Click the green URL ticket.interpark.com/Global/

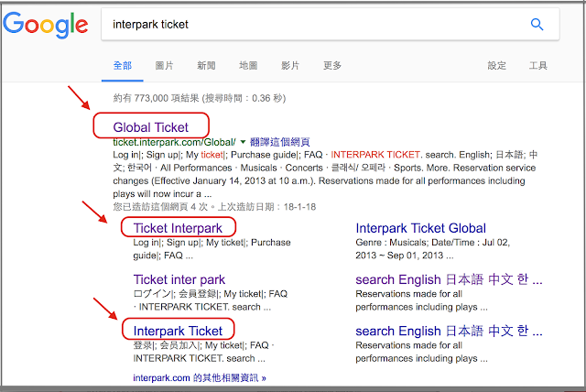(x=174, y=142)
